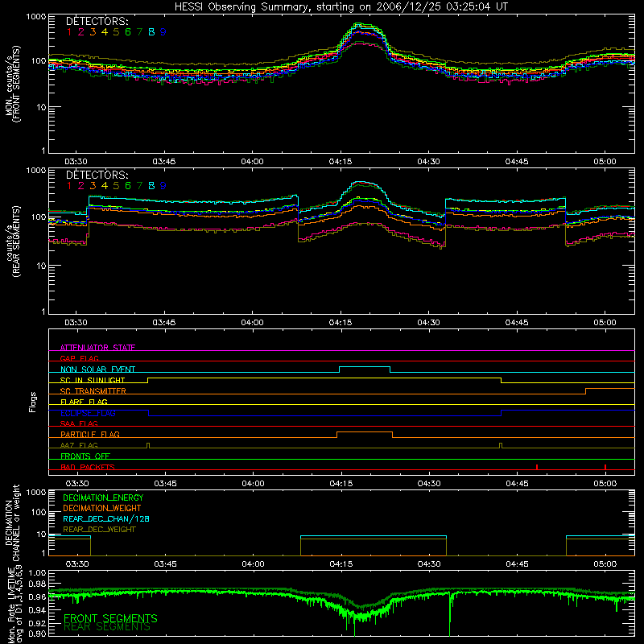Click the Flags vertical axis title
This screenshot has height=644, width=644.
[x=32, y=402]
